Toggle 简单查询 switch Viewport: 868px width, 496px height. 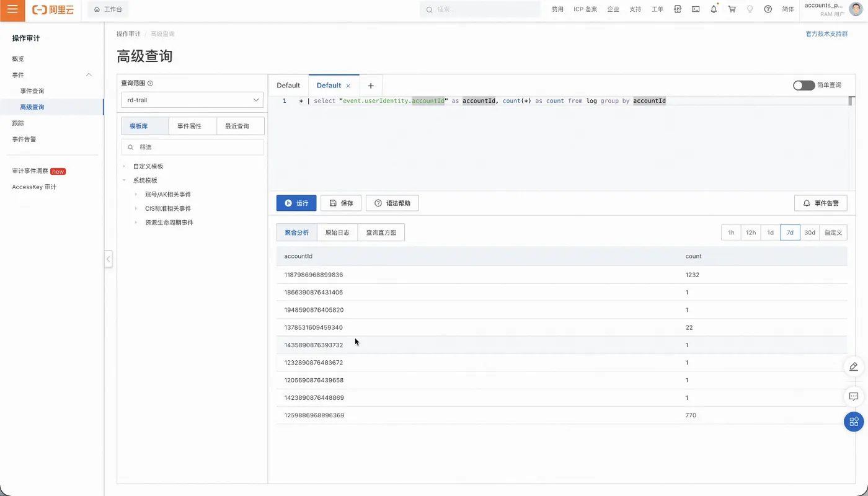[804, 86]
